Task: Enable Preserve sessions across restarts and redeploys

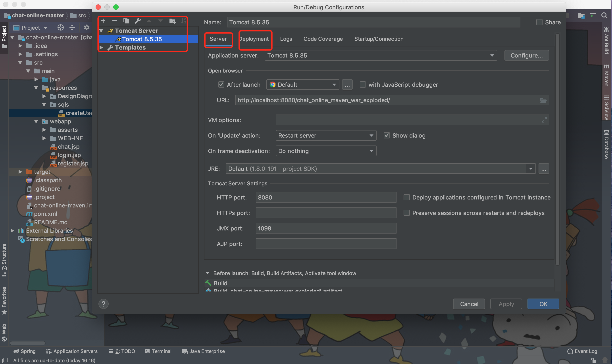Action: [407, 213]
